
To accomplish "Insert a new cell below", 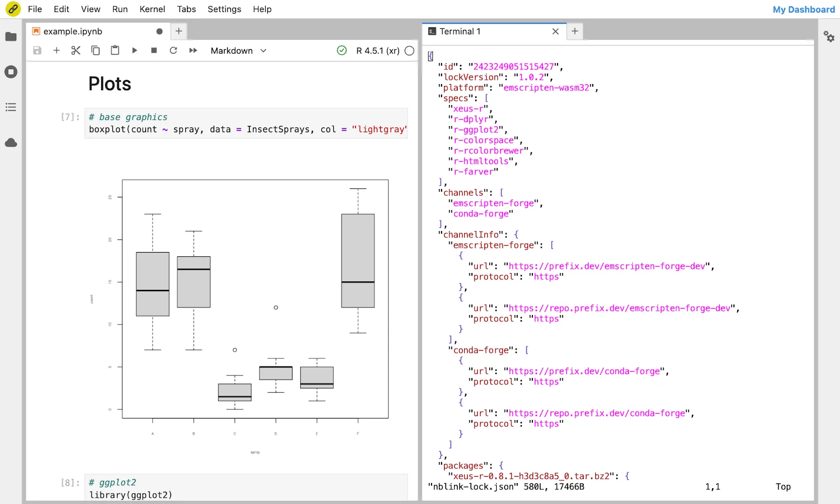I will point(57,50).
